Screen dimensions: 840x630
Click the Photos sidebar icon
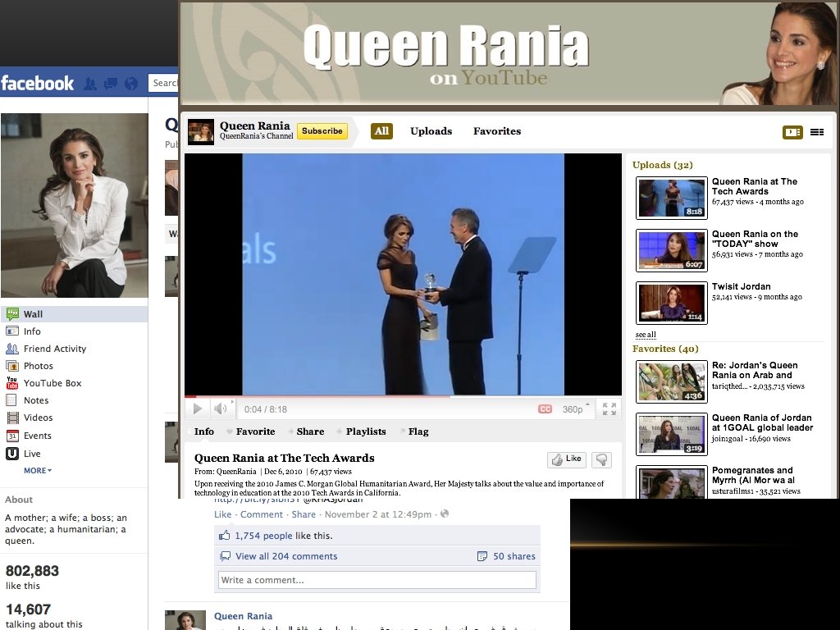point(11,366)
